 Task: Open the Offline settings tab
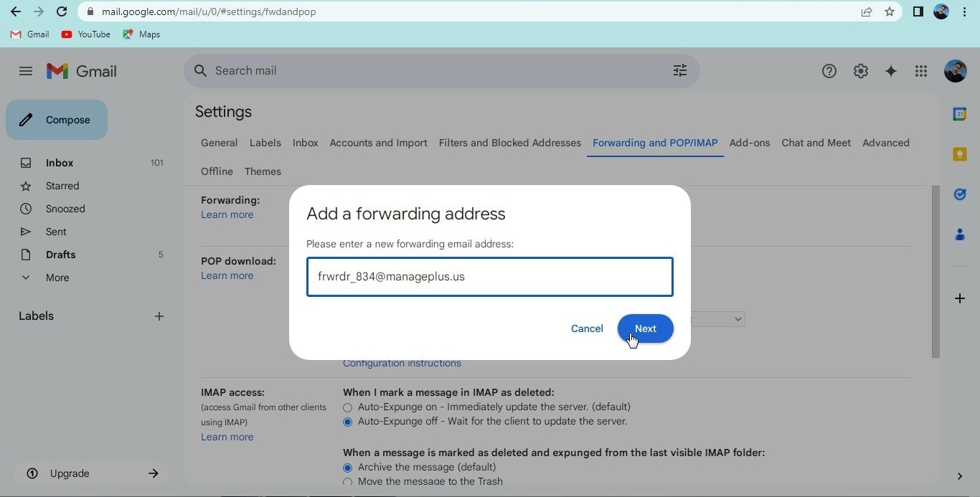(217, 171)
